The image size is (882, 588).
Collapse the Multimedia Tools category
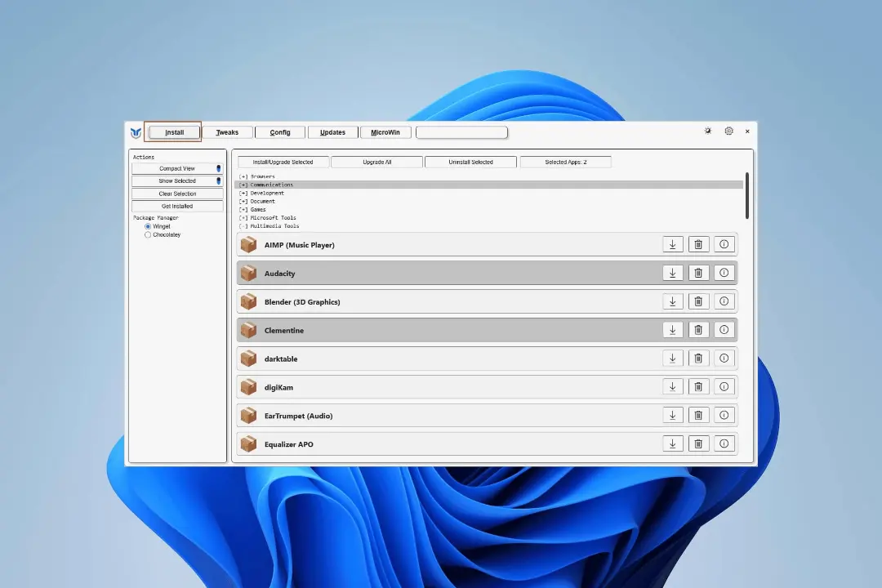pyautogui.click(x=269, y=225)
